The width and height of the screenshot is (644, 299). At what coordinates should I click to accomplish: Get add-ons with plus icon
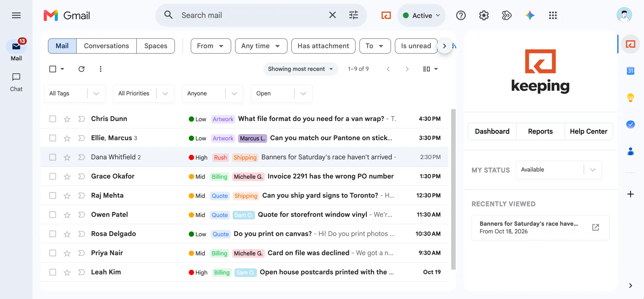pos(630,194)
